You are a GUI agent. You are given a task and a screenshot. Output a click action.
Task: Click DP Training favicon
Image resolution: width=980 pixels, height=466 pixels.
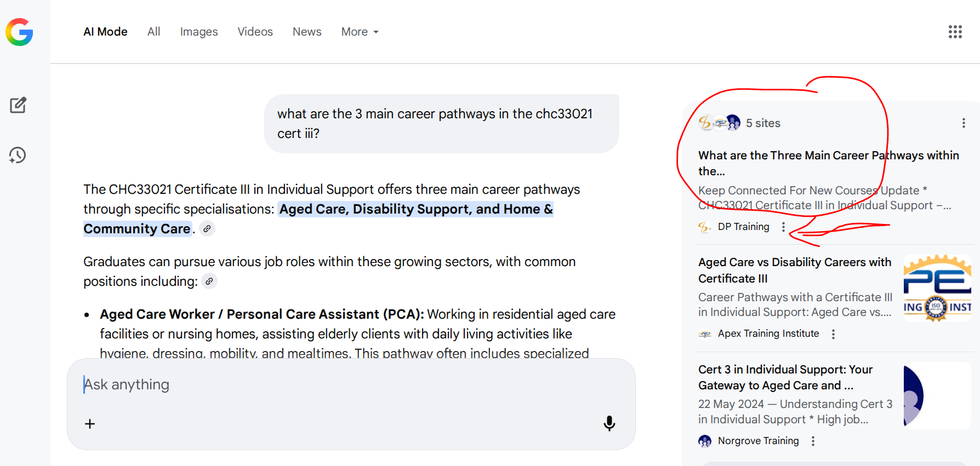point(705,227)
